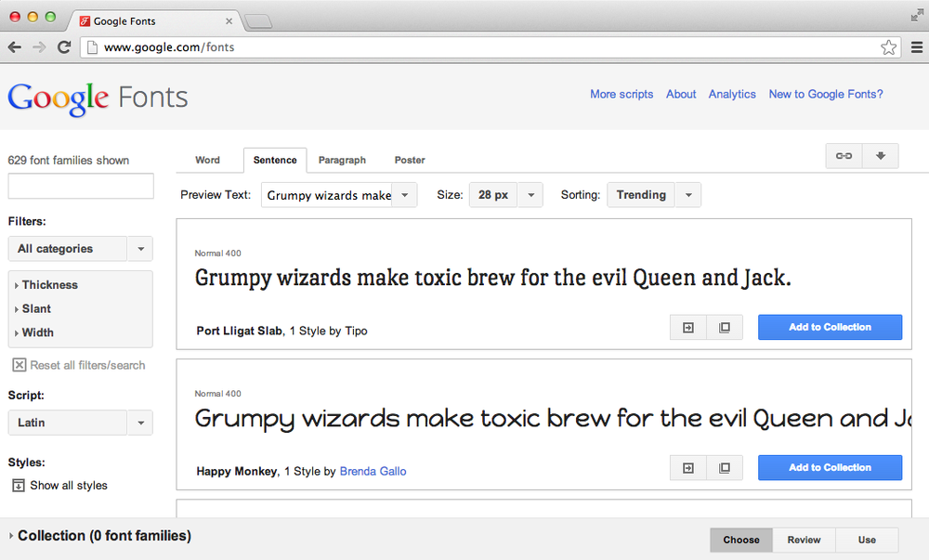Switch to the Paragraph tab
This screenshot has height=560, width=929.
[x=342, y=160]
